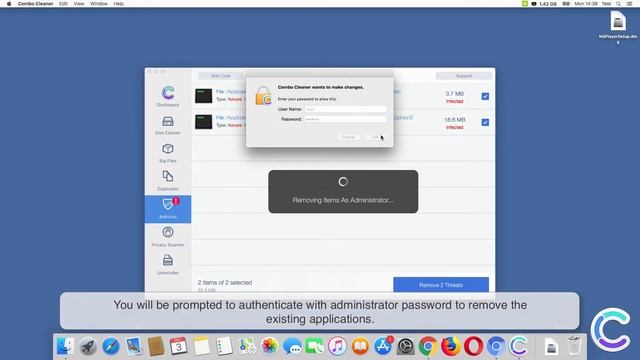Image resolution: width=640 pixels, height=360 pixels.
Task: Open System Preferences from the dock
Action: [405, 346]
